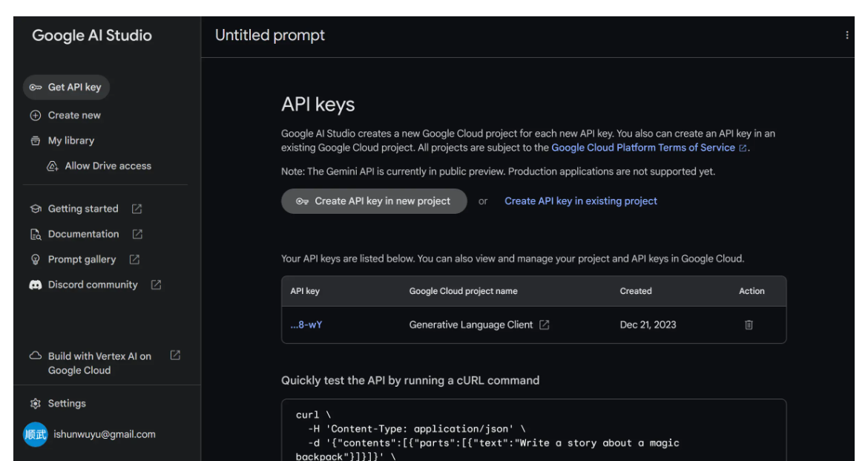868x461 pixels.
Task: Open Build with Vertex AI on Google Cloud
Action: pyautogui.click(x=99, y=363)
